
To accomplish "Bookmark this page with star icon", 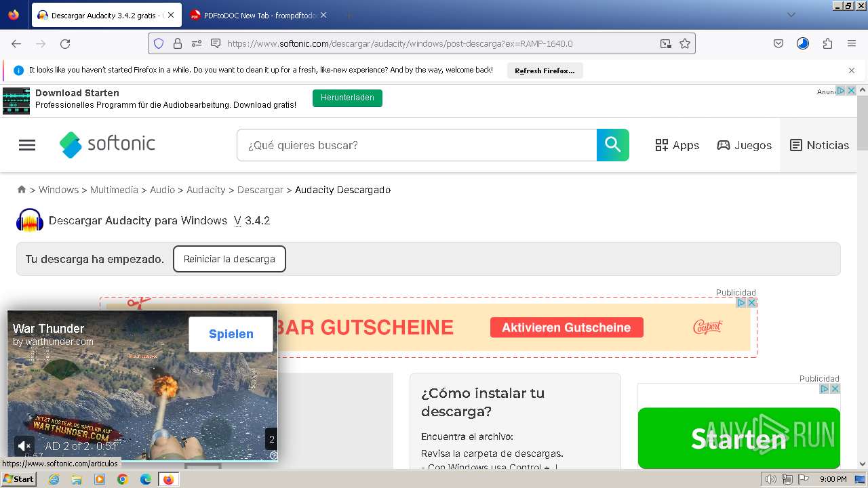I will point(685,43).
